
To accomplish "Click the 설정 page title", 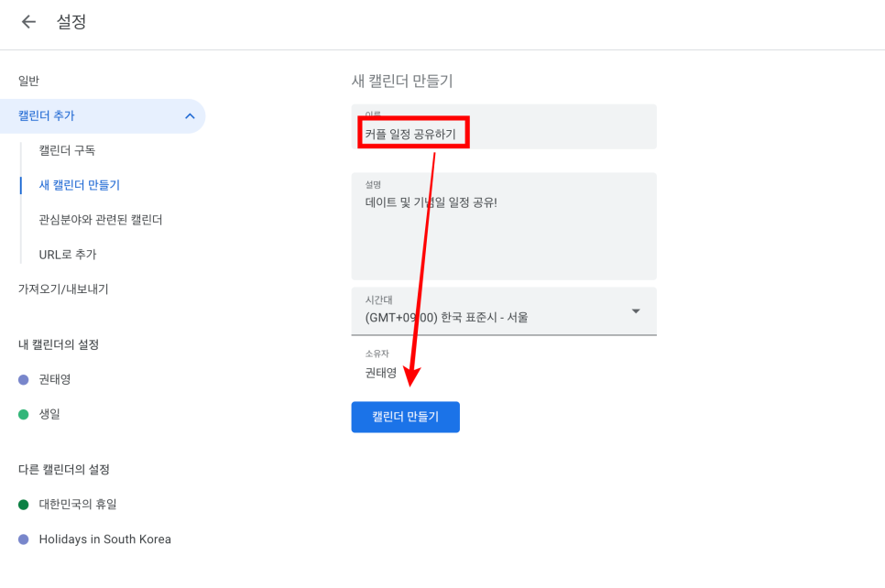I will pos(71,22).
